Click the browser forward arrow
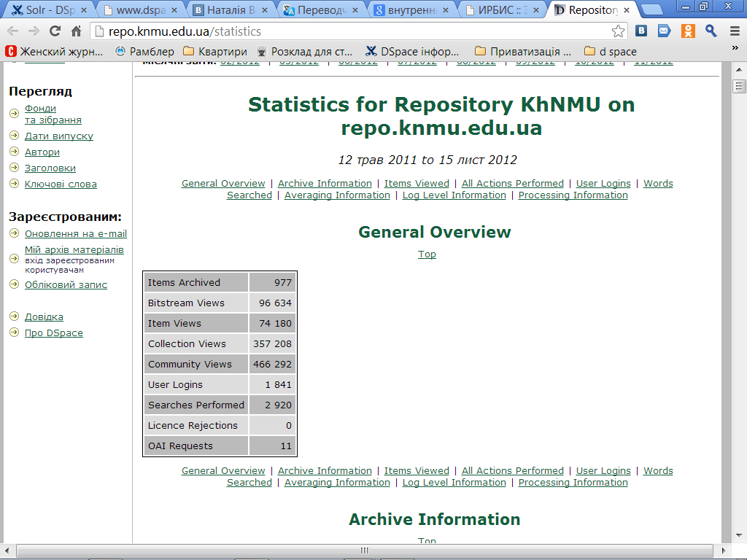Image resolution: width=747 pixels, height=560 pixels. [34, 31]
